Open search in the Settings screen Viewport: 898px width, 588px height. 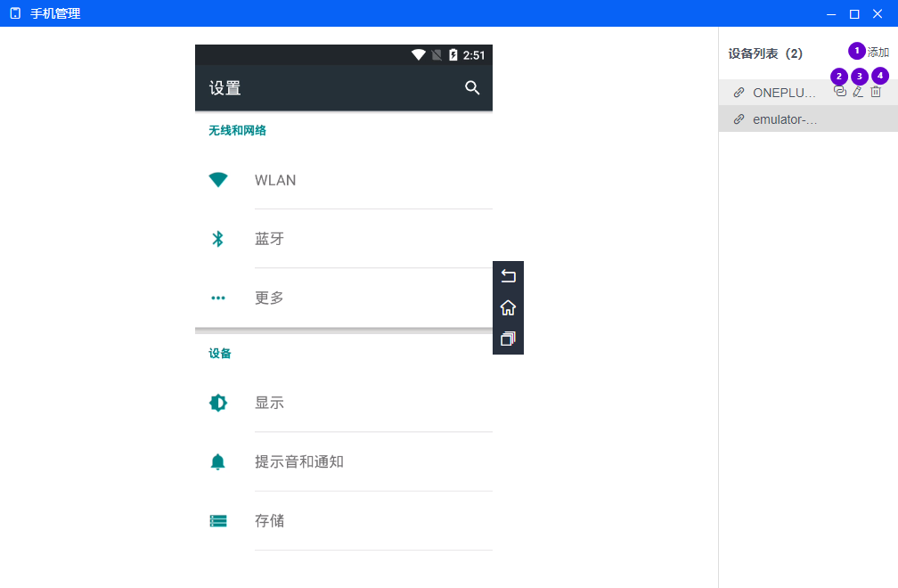471,87
